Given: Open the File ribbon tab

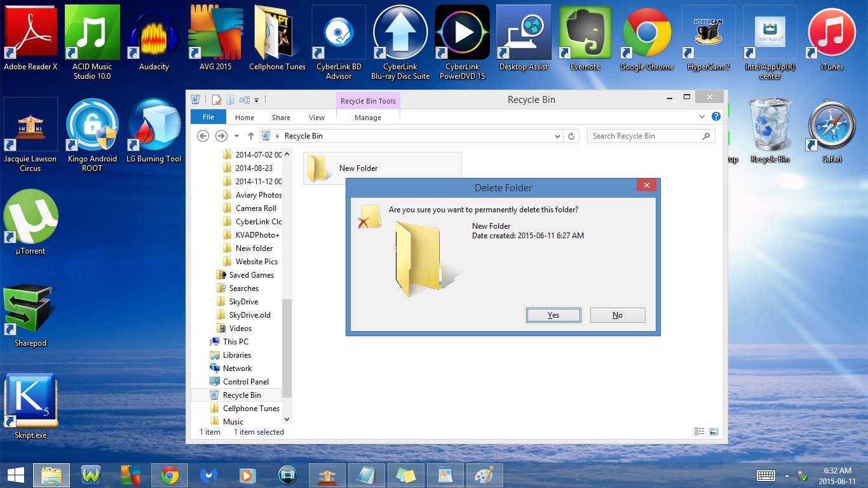Looking at the screenshot, I should coord(208,117).
